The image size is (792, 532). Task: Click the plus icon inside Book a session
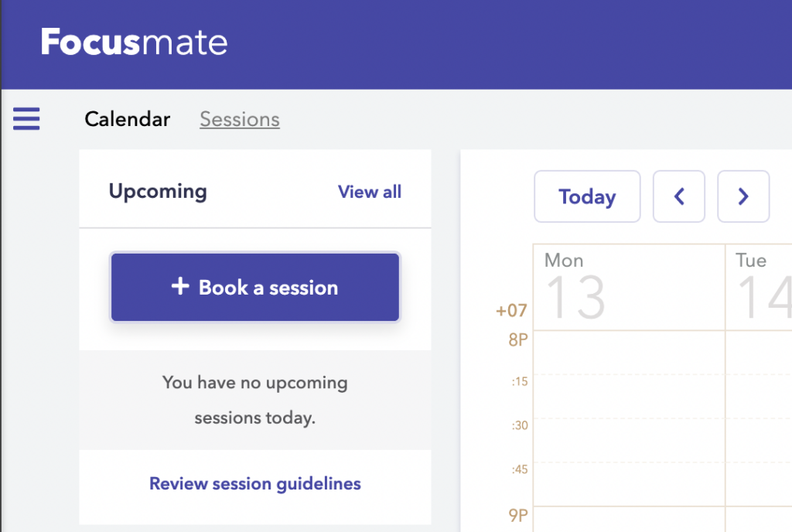coord(180,286)
